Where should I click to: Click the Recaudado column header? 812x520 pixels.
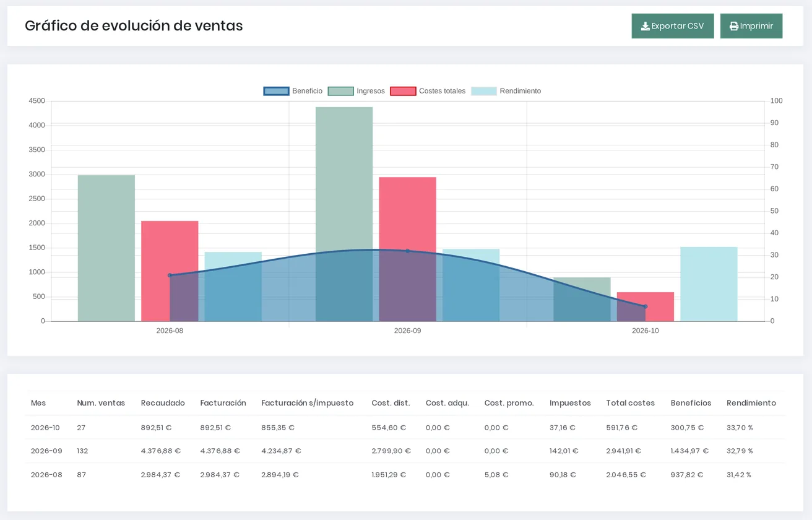[x=163, y=403]
